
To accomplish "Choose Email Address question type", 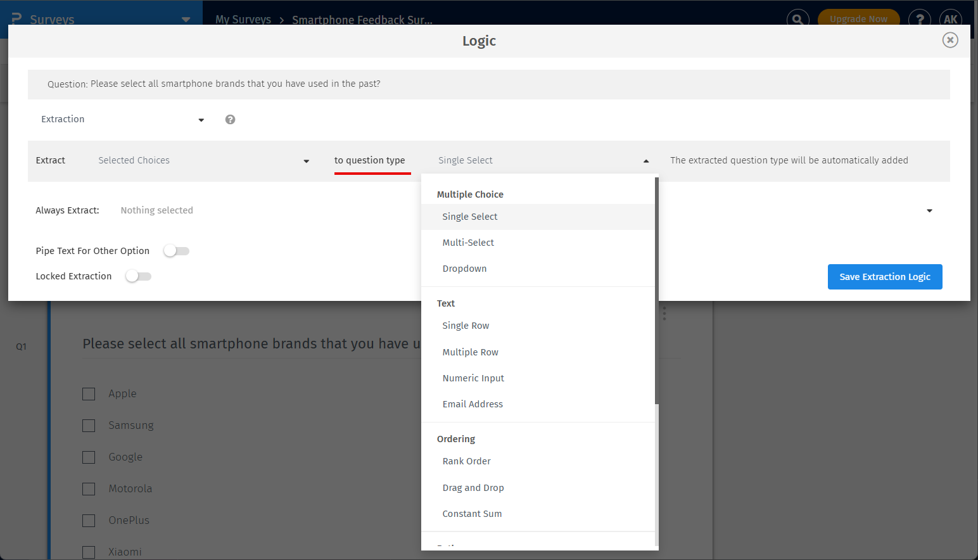I will [538, 404].
